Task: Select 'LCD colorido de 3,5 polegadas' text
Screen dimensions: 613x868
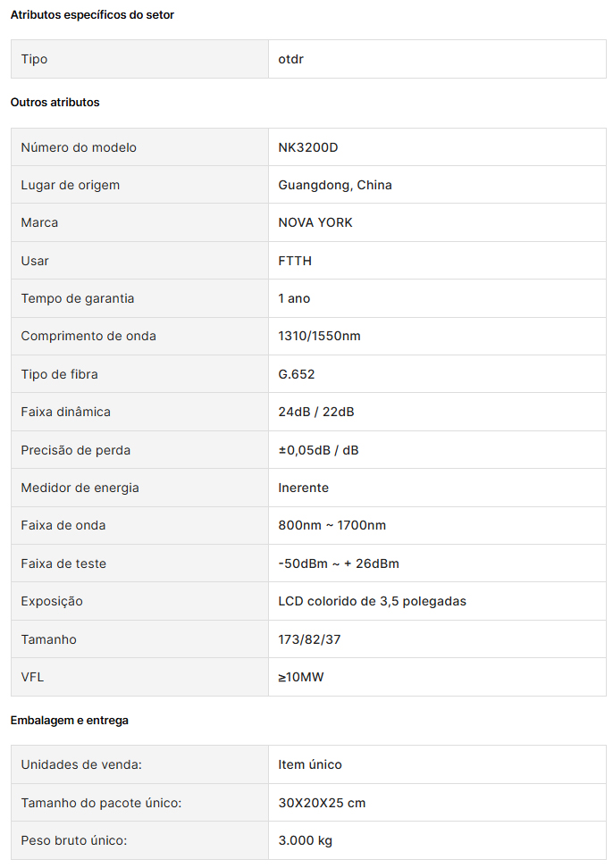Action: tap(372, 601)
